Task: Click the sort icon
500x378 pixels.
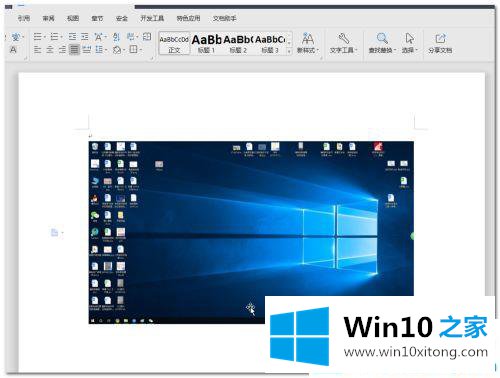Action: [x=116, y=37]
